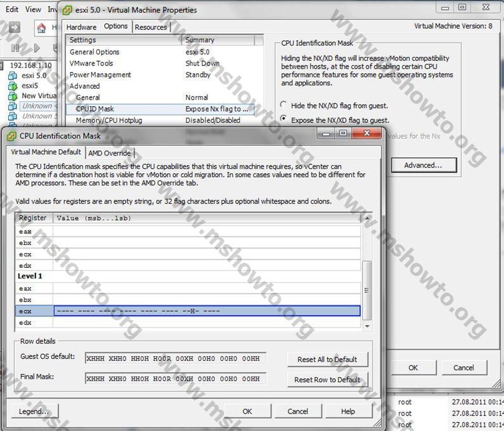Select the General row under Advanced

160,97
